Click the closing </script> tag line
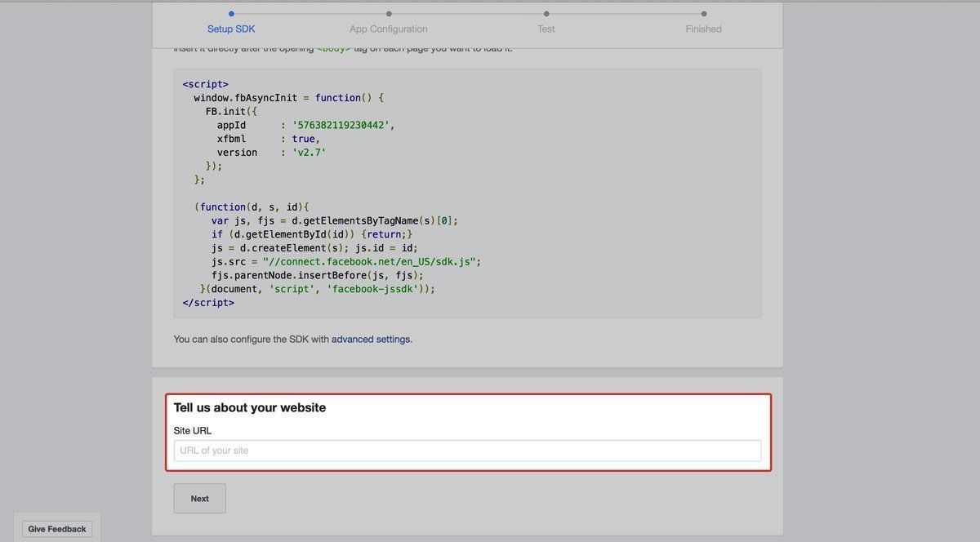 [x=208, y=303]
